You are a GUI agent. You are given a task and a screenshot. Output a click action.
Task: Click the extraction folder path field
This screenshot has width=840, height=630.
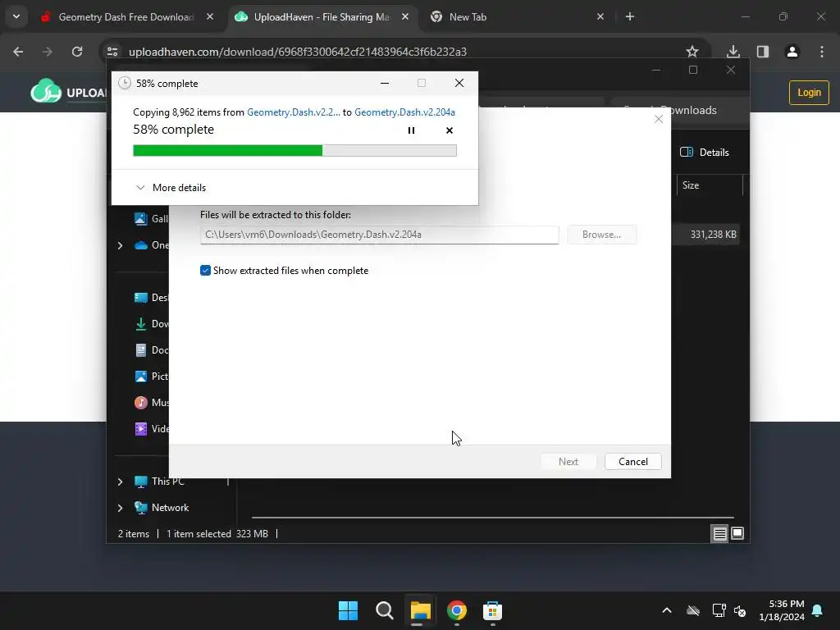click(x=379, y=235)
